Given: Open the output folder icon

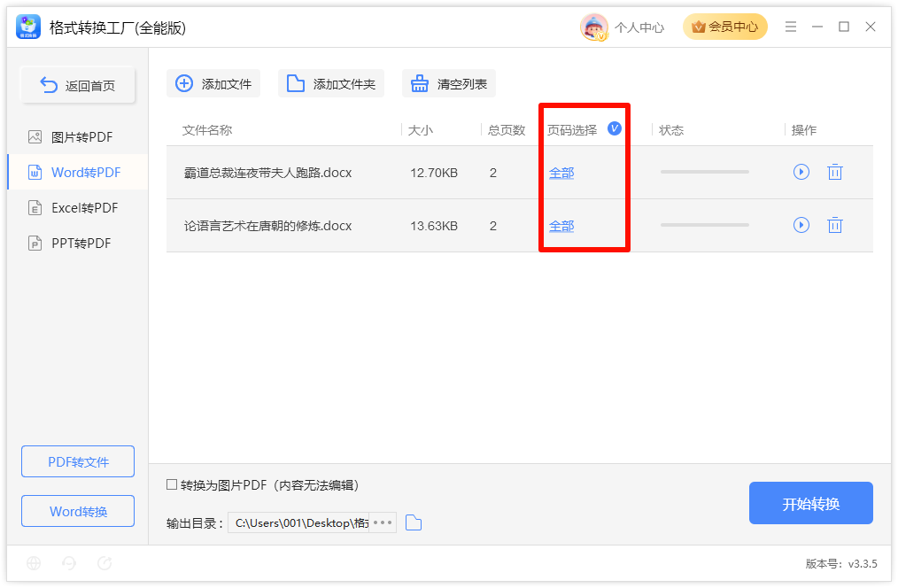Looking at the screenshot, I should [414, 522].
